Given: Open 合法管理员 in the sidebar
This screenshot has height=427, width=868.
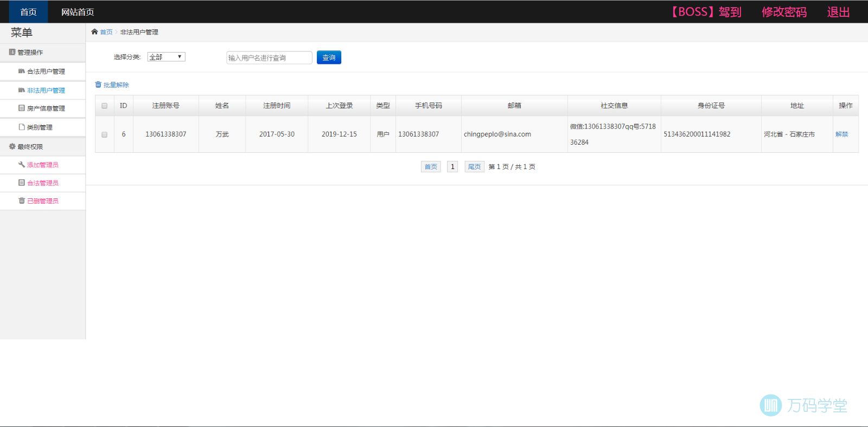Looking at the screenshot, I should pos(43,183).
